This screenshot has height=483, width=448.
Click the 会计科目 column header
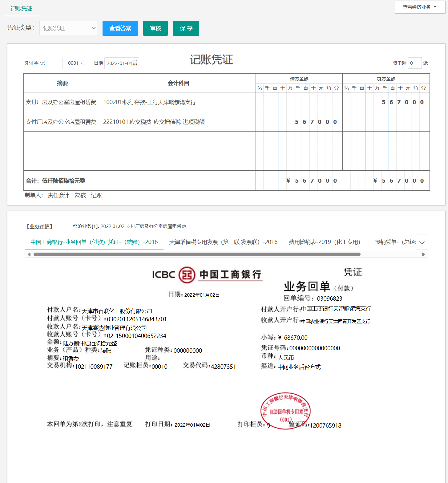point(178,83)
